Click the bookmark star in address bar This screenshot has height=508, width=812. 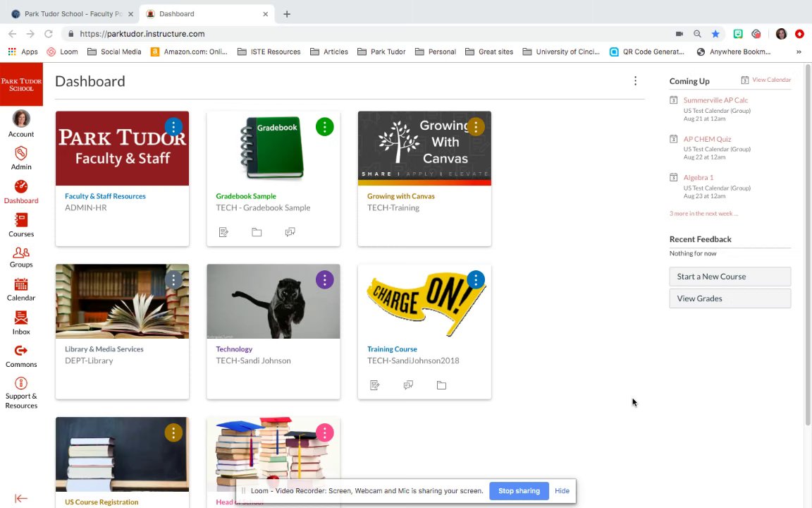pos(715,34)
